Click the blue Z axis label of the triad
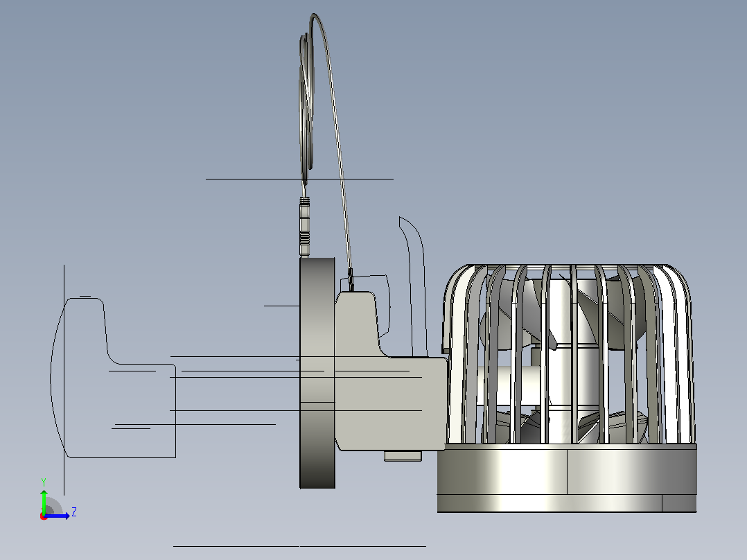 [74, 512]
